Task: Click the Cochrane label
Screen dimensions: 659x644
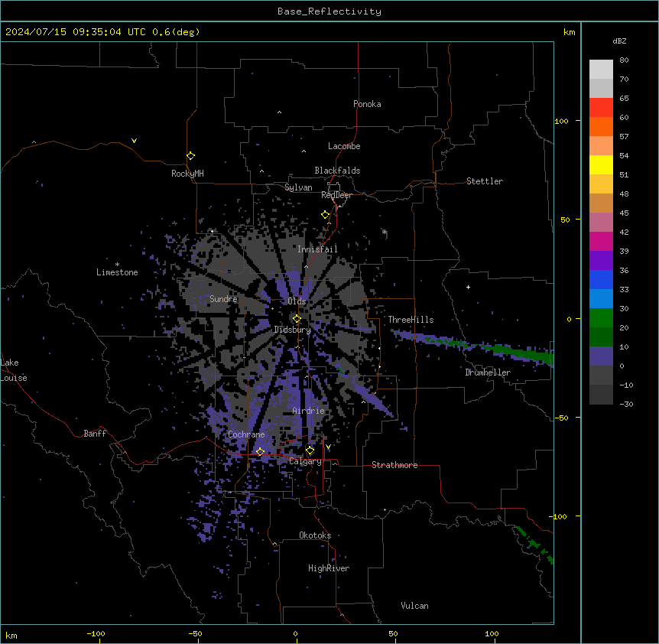Action: tap(246, 434)
